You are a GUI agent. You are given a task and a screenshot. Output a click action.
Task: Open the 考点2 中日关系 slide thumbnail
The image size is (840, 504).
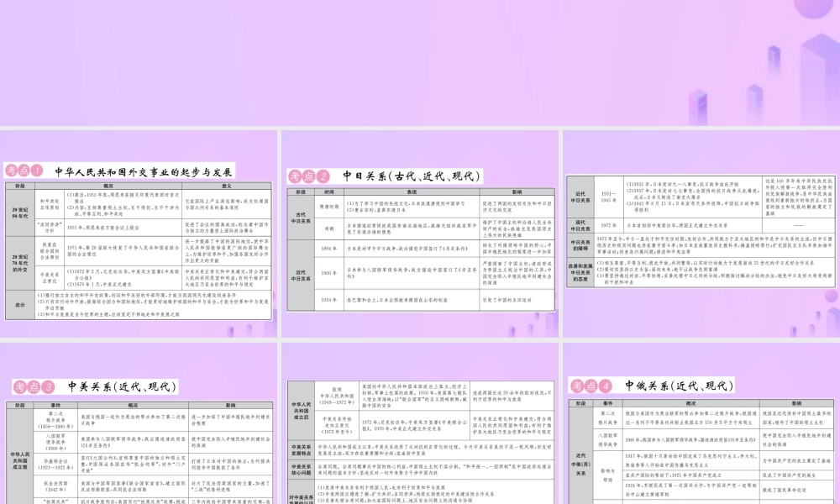(420, 234)
